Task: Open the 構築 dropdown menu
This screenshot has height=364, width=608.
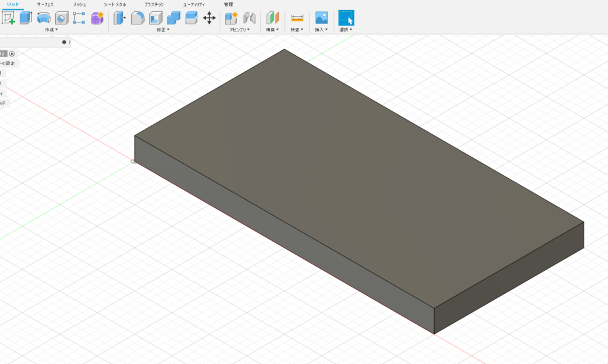Action: click(272, 30)
